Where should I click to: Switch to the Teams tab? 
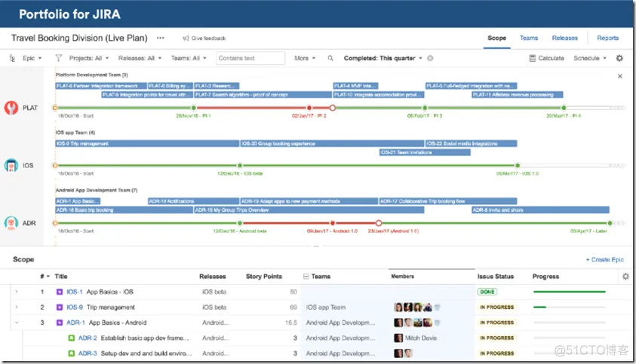pos(529,38)
